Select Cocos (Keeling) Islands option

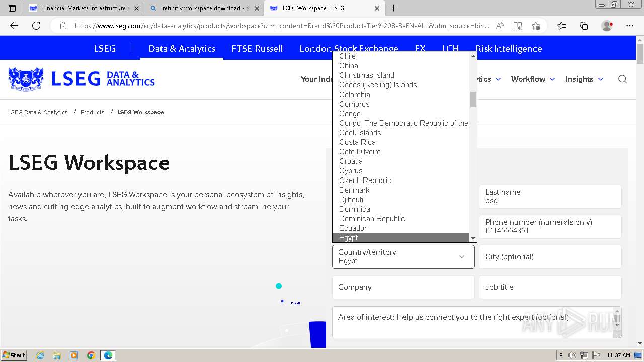coord(378,85)
